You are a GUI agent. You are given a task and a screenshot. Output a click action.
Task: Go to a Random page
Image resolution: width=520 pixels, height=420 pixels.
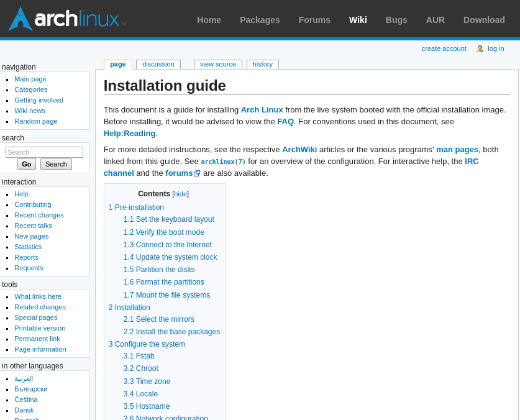36,121
